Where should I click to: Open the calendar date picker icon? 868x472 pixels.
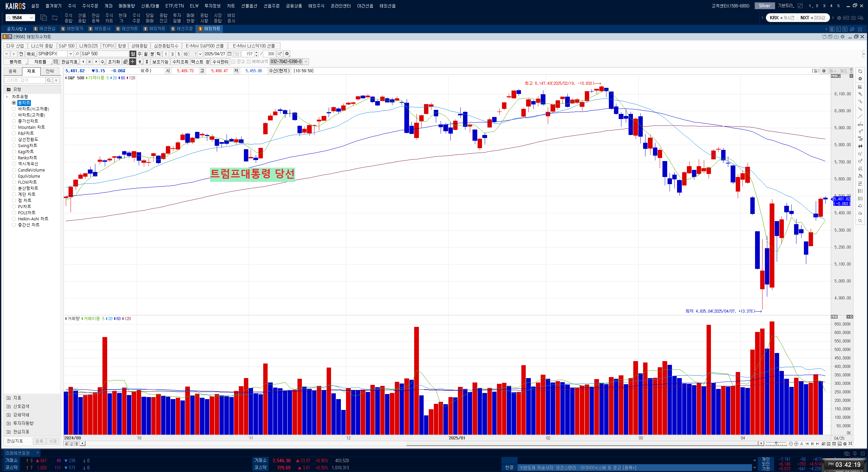[230, 54]
